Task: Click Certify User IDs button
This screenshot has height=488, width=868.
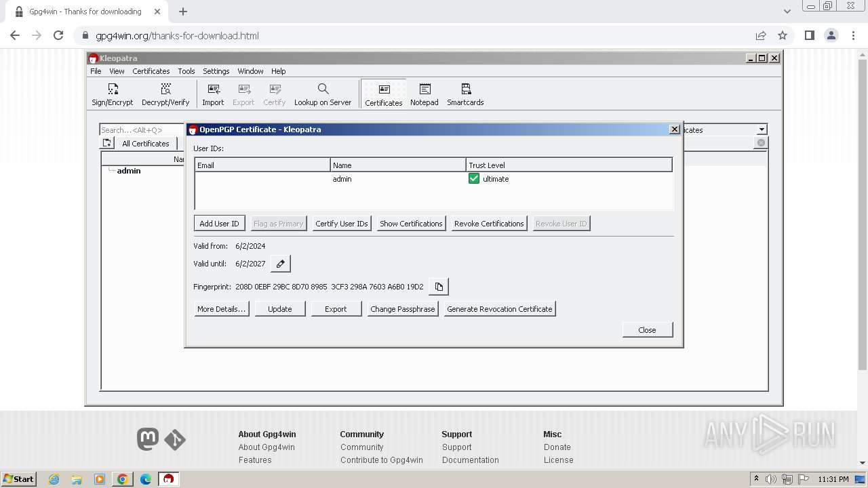Action: pos(342,224)
